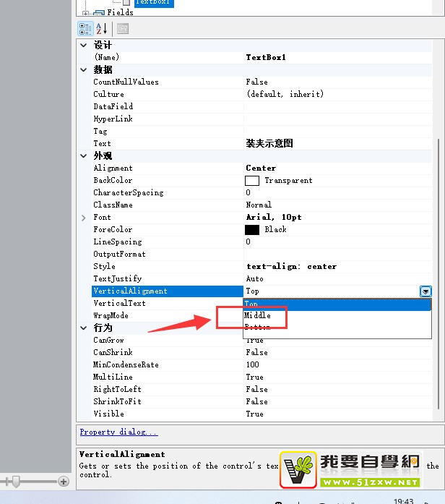Open the VerticalAlignment dropdown arrow
The height and width of the screenshot is (504, 445).
(x=425, y=291)
